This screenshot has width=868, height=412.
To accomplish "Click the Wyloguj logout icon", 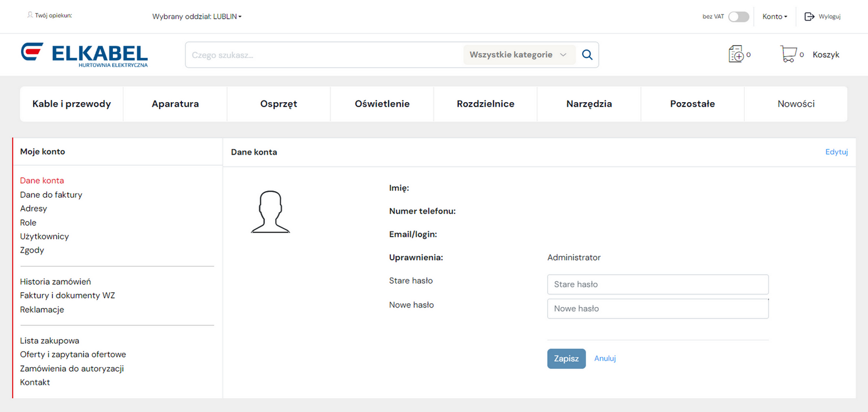I will point(809,17).
